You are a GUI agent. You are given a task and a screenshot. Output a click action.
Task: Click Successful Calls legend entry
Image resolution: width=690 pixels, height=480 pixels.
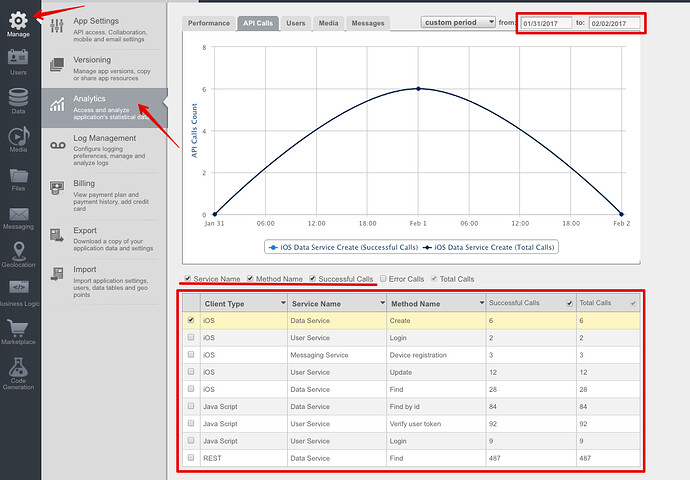click(343, 247)
